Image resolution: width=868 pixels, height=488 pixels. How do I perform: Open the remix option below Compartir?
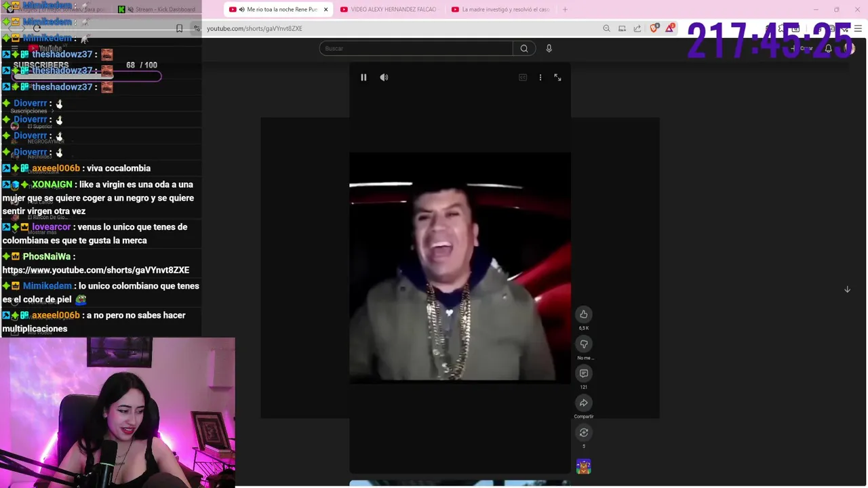pyautogui.click(x=584, y=432)
